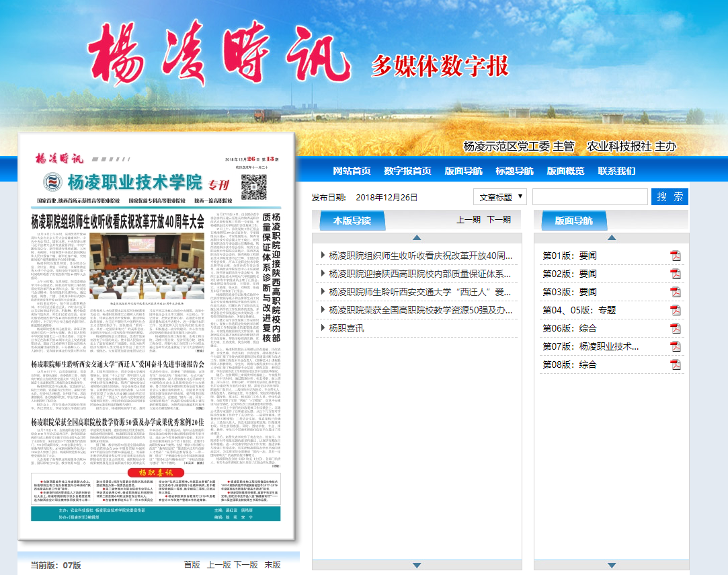Click the search keyword input field
The height and width of the screenshot is (575, 728).
click(x=590, y=197)
